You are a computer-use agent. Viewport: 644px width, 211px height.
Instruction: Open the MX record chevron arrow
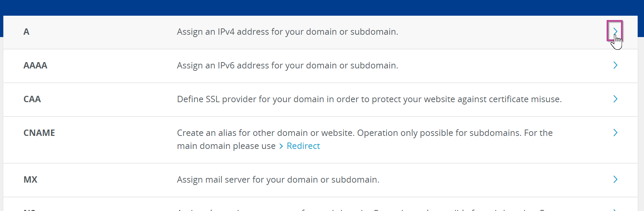[615, 179]
